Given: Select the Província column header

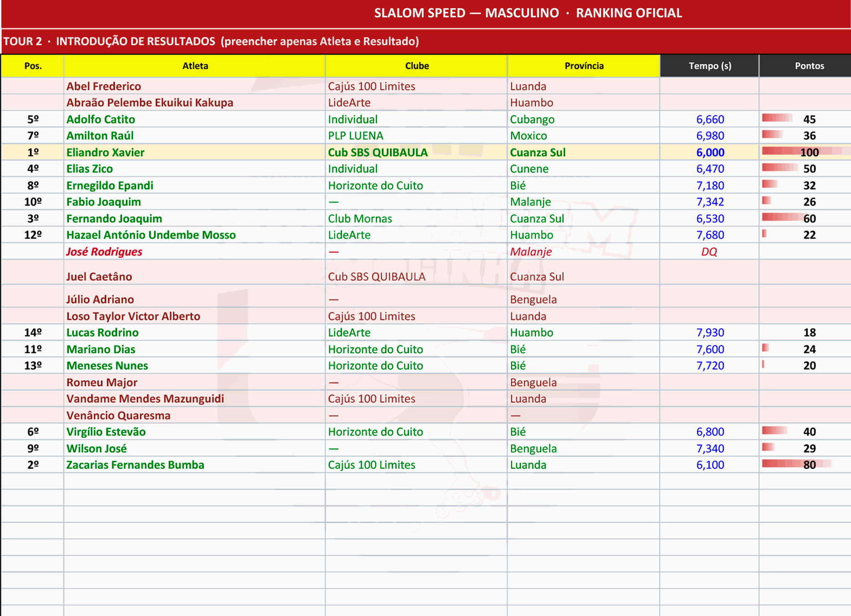Looking at the screenshot, I should click(x=584, y=66).
